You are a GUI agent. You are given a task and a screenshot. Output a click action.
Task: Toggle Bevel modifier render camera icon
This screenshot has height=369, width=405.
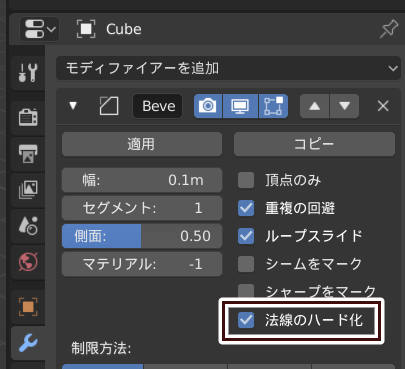[208, 106]
